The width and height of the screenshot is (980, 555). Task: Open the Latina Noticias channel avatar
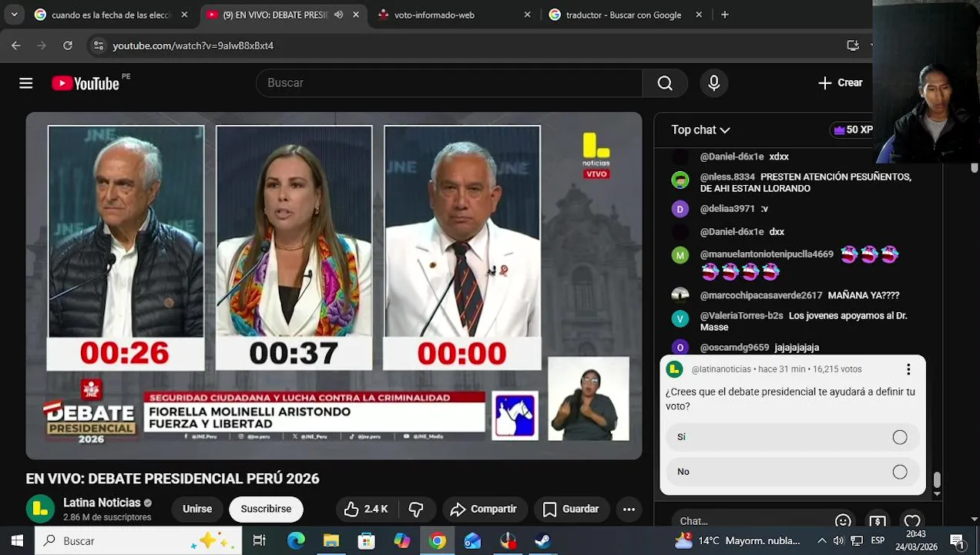click(x=40, y=509)
